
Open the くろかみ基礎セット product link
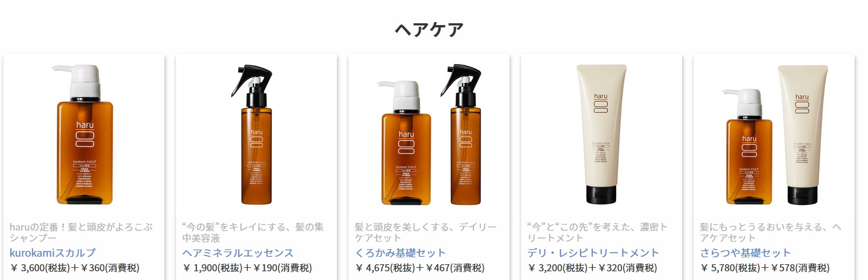(400, 253)
